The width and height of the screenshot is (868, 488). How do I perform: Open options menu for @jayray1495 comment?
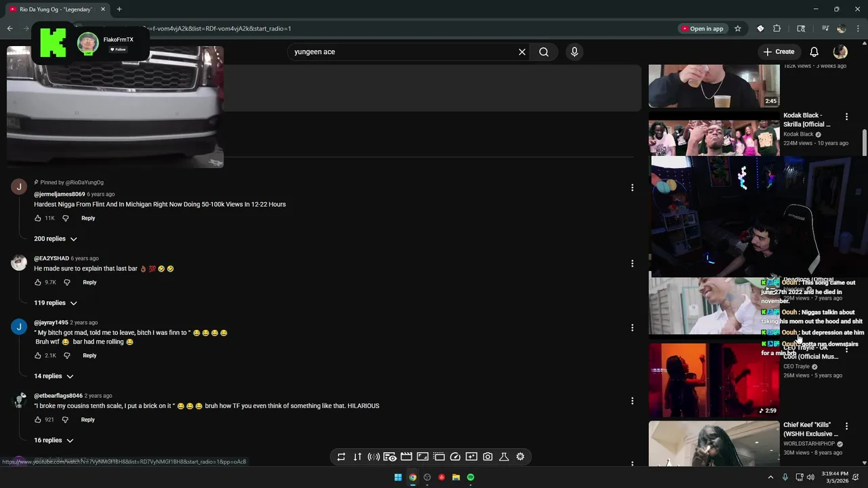click(x=632, y=327)
